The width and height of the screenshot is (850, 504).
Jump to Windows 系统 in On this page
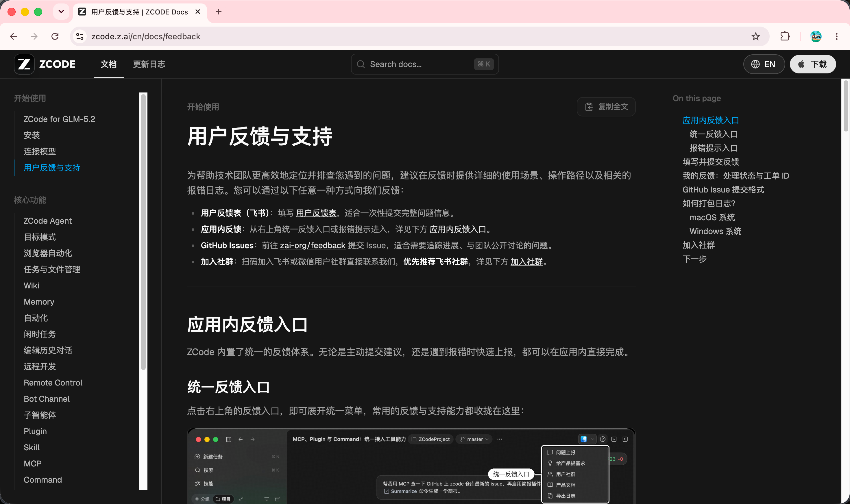coord(716,231)
